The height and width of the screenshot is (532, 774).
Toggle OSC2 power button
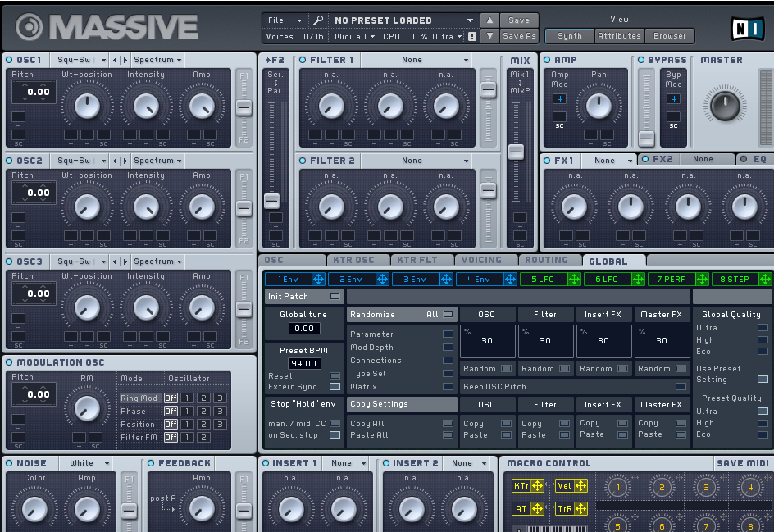(9, 161)
